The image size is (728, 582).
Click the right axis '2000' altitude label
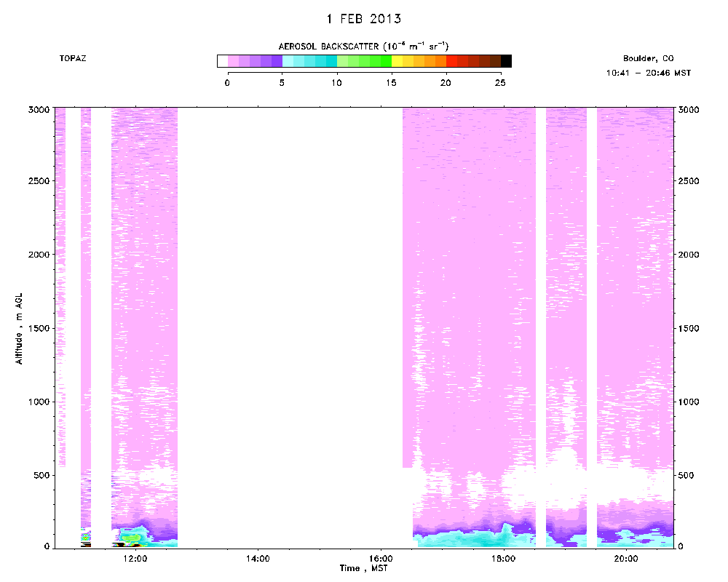coord(689,255)
